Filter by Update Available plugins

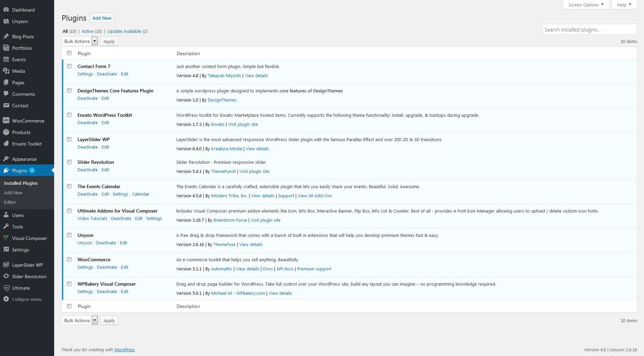(124, 31)
